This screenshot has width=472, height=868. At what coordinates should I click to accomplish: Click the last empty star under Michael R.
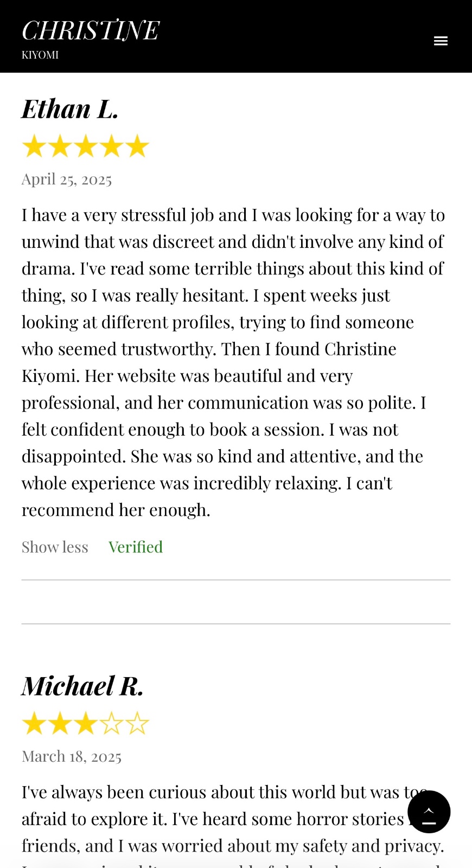[x=137, y=724]
